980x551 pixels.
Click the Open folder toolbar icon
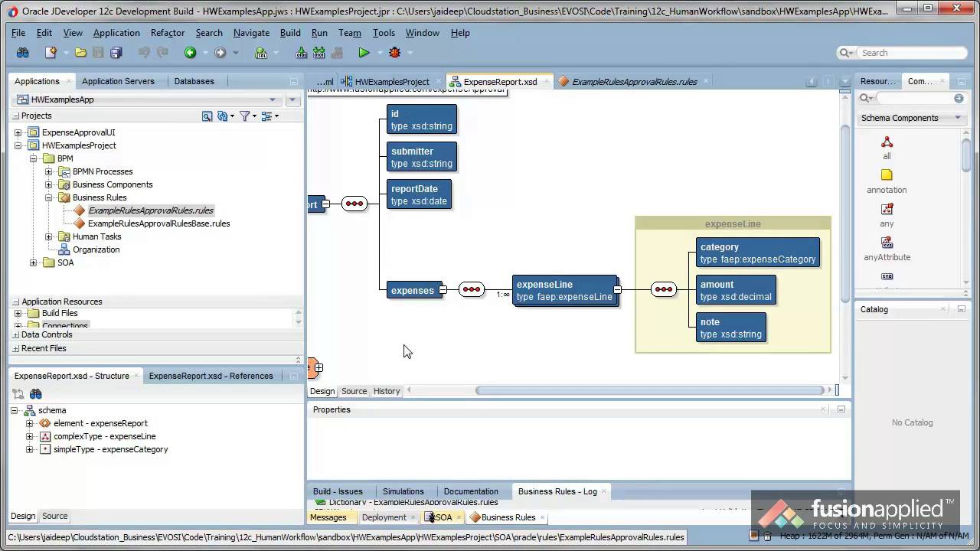(80, 53)
